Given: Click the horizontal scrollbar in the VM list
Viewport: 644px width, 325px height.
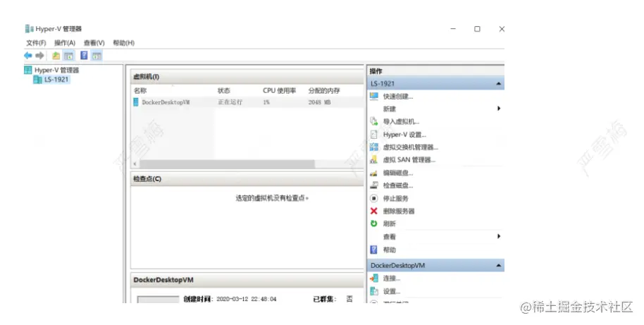Looking at the screenshot, I should click(227, 164).
